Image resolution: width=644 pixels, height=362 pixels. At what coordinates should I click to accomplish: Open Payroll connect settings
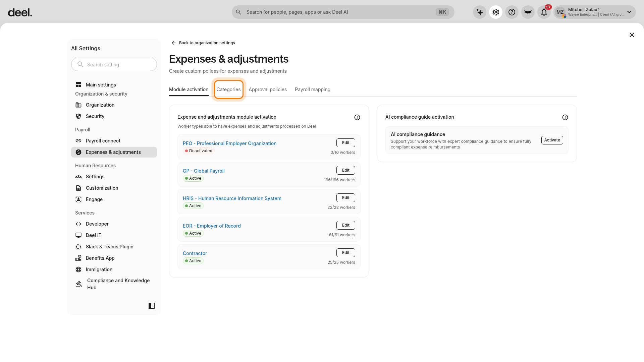pyautogui.click(x=114, y=141)
